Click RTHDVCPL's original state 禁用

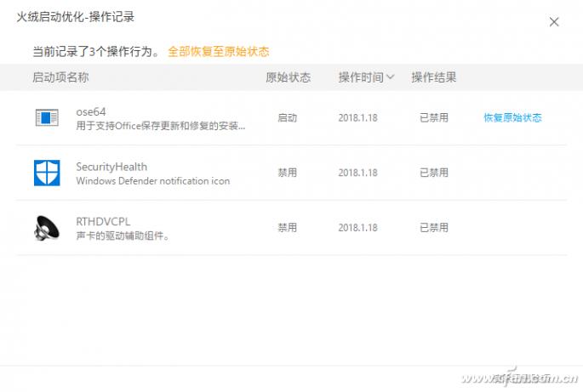[x=288, y=228]
